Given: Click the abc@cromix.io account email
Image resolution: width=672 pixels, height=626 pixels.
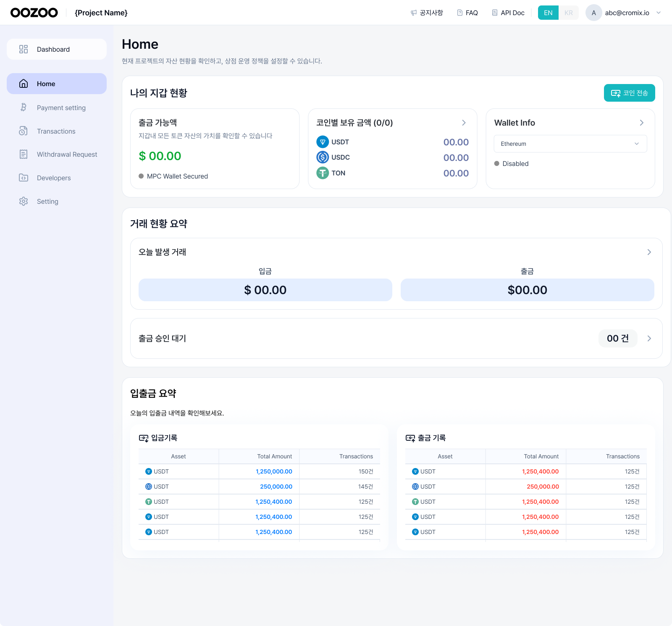Looking at the screenshot, I should coord(627,13).
